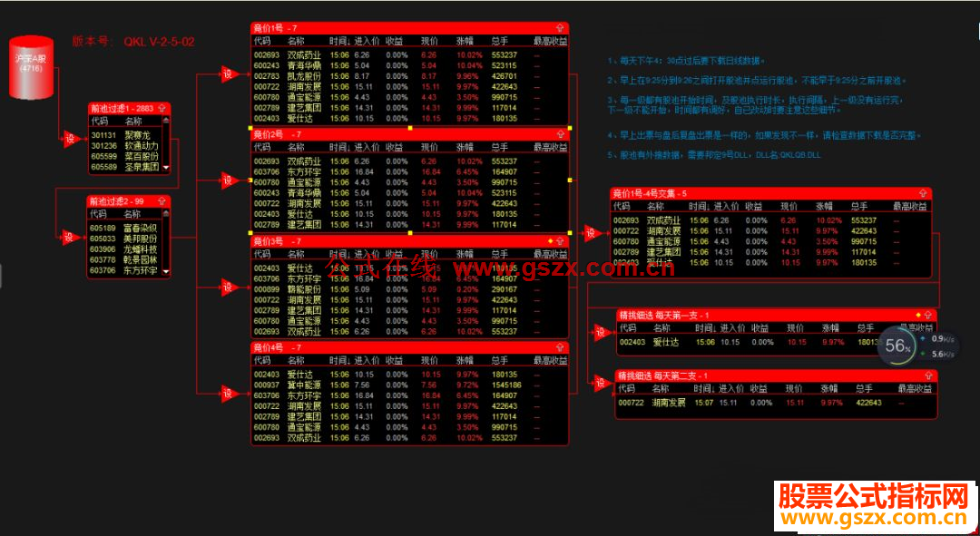Click the yellow diamond in 竞价3号 header
The width and height of the screenshot is (980, 536).
pyautogui.click(x=550, y=240)
